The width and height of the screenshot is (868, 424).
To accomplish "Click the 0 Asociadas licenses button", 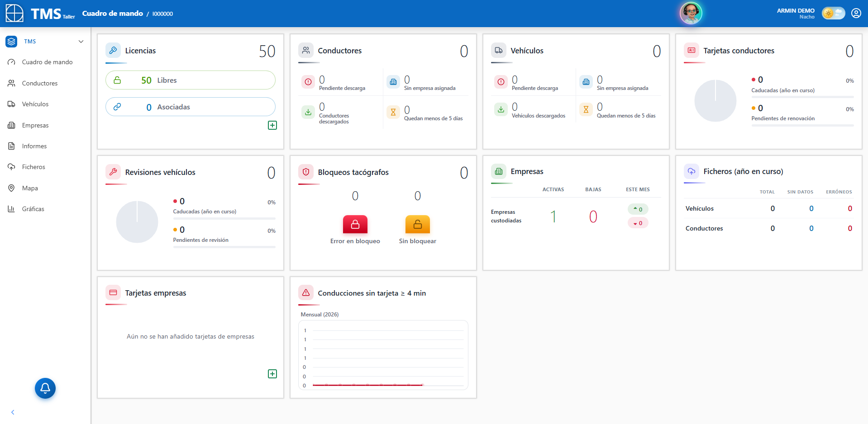I will [x=191, y=107].
